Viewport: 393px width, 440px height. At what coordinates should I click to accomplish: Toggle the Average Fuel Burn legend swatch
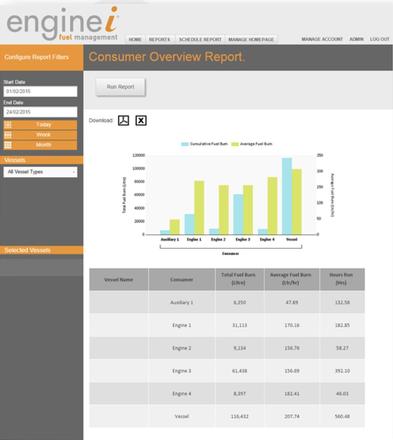(x=235, y=144)
